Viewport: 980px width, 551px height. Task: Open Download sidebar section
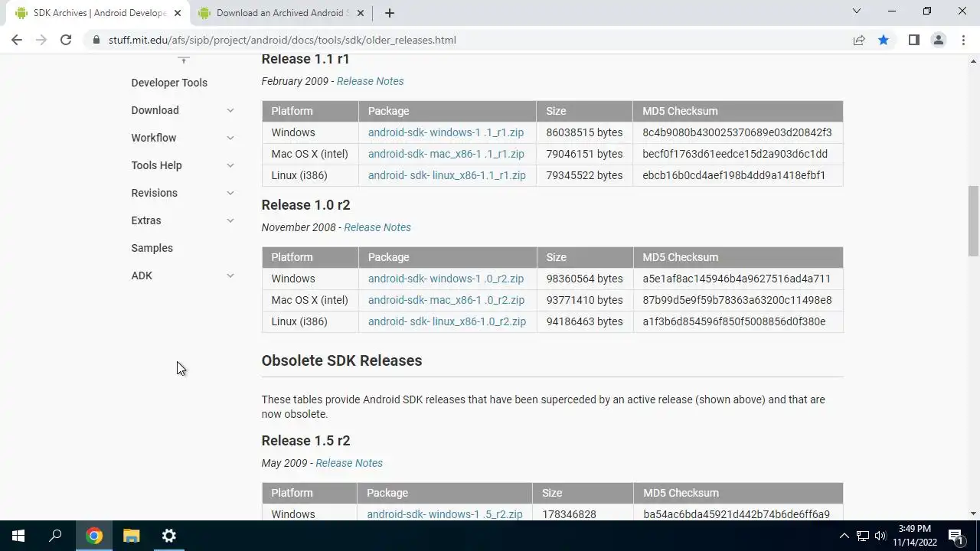(x=155, y=110)
